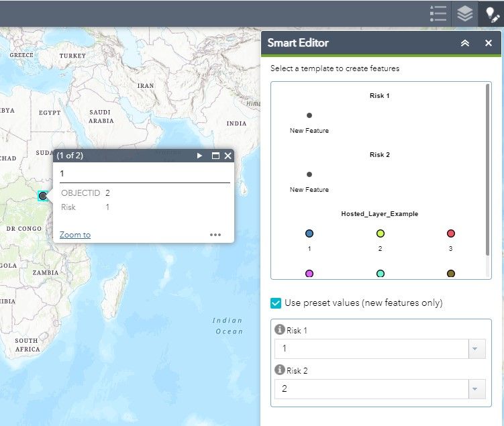Show next feature in popup
The image size is (504, 426).
pyautogui.click(x=199, y=156)
